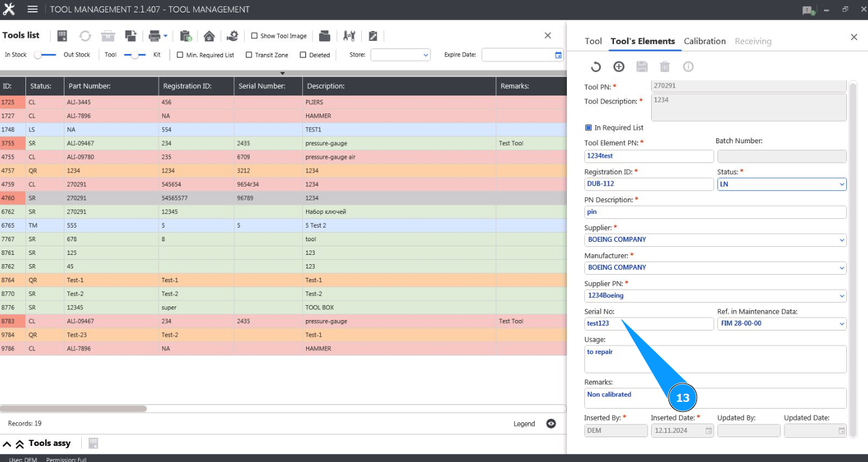
Task: Switch to the Calibration tab
Action: pos(704,41)
